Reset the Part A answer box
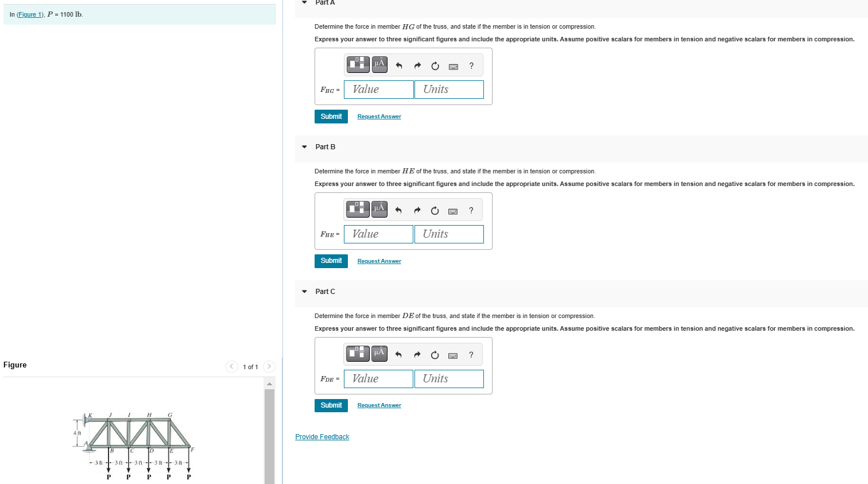 tap(435, 66)
